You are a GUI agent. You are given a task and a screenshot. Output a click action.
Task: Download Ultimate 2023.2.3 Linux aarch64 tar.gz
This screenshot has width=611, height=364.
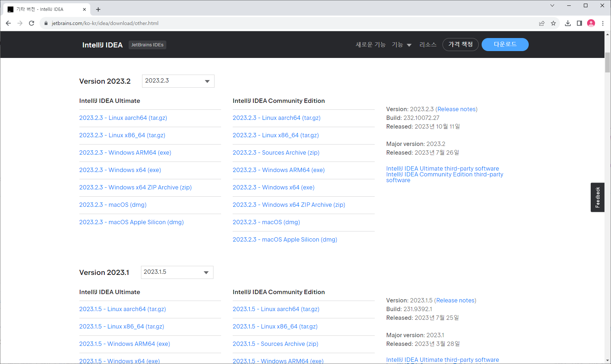click(123, 118)
